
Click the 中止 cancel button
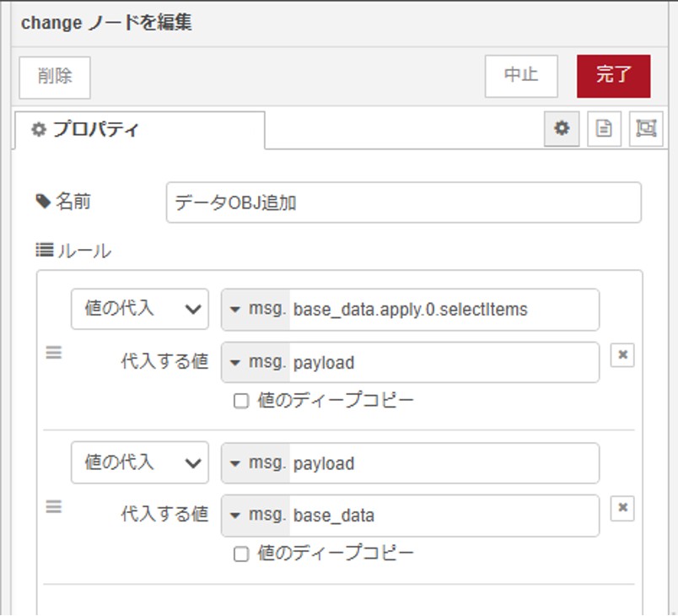[x=521, y=76]
